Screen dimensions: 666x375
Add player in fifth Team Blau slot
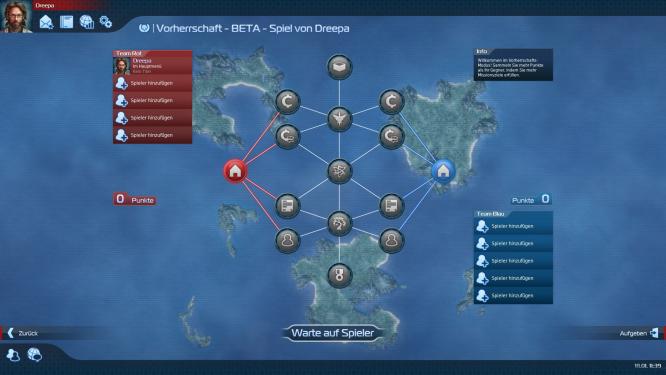click(513, 296)
